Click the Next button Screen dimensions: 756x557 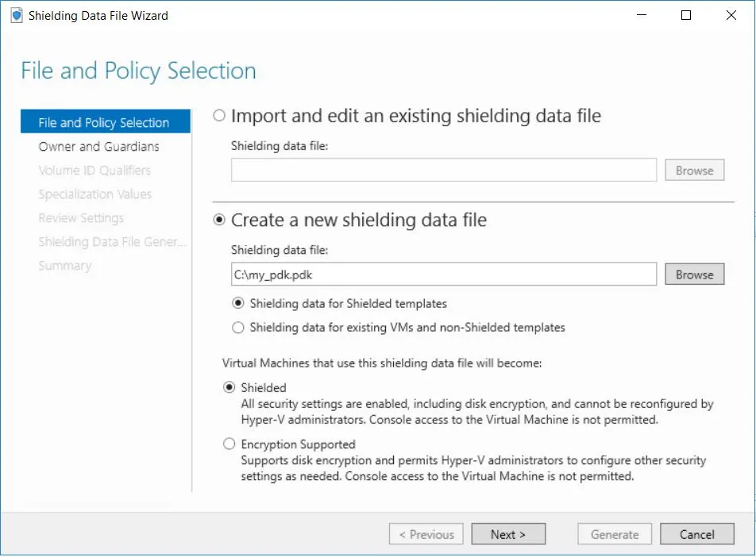coord(508,534)
